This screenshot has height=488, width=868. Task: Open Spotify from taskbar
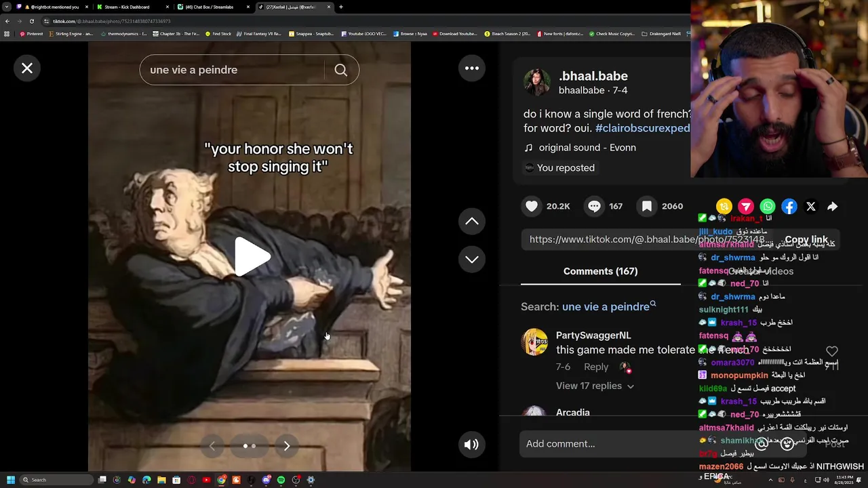point(281,480)
